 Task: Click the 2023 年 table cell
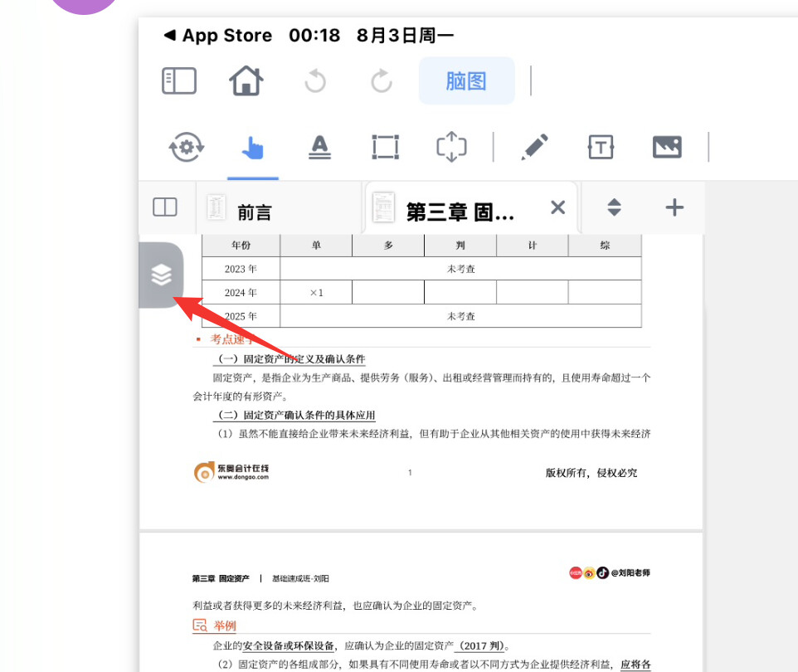241,269
